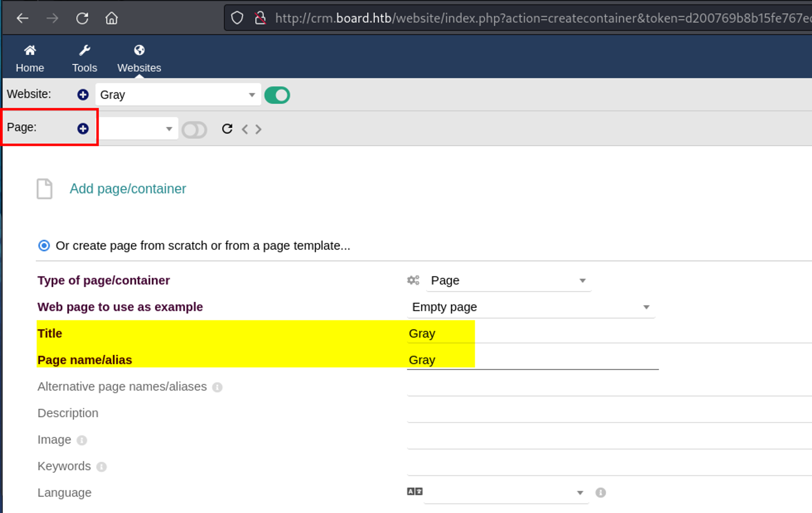
Task: Reload the page in the browser toolbar
Action: coord(82,18)
